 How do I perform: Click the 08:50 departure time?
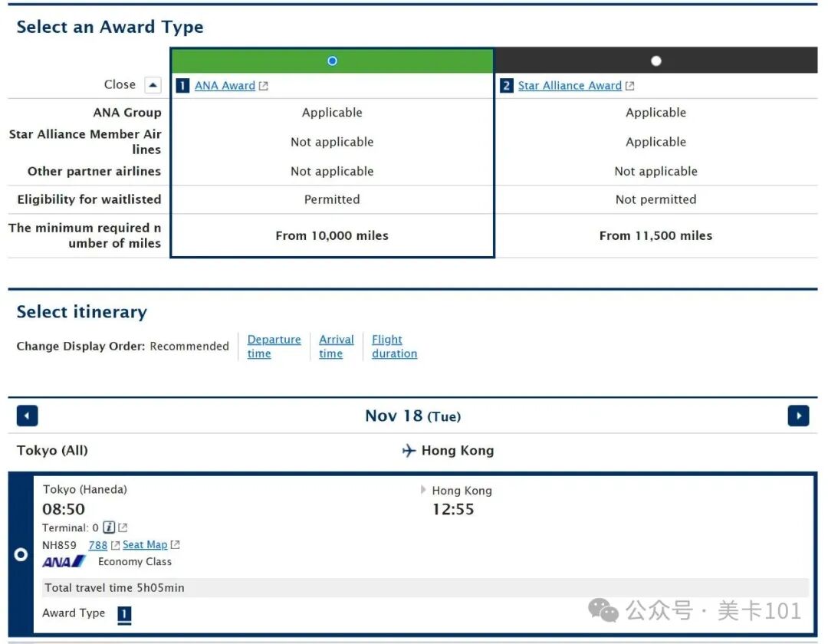[x=64, y=509]
